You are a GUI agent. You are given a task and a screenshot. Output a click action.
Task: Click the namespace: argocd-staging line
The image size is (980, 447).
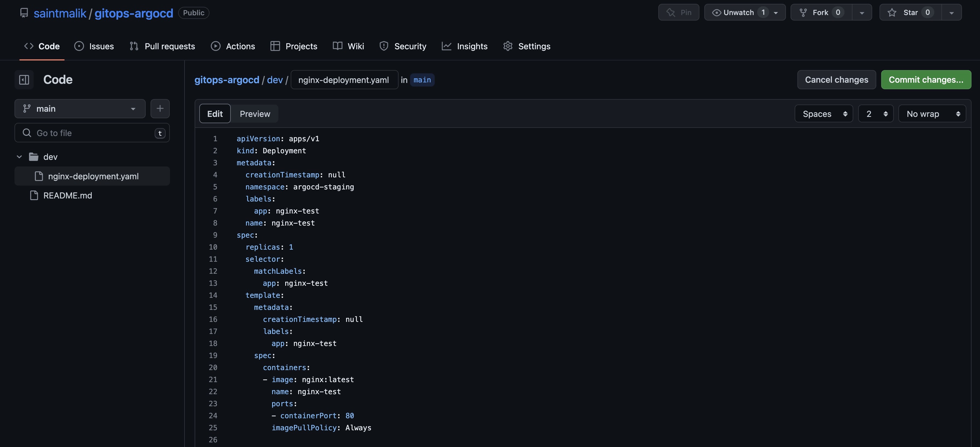(299, 187)
